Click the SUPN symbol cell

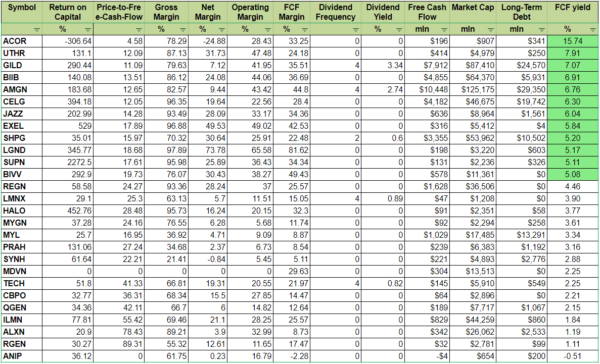point(21,163)
